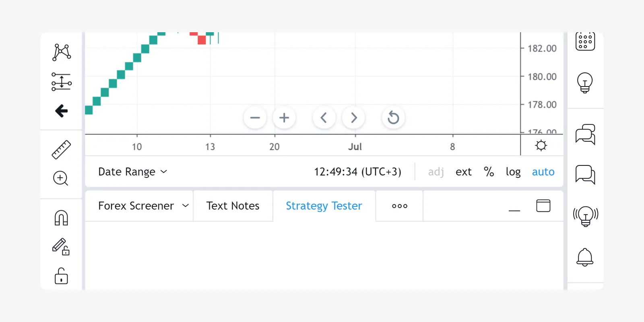Enable the magnet snapping mode
This screenshot has height=322, width=644.
click(x=61, y=218)
